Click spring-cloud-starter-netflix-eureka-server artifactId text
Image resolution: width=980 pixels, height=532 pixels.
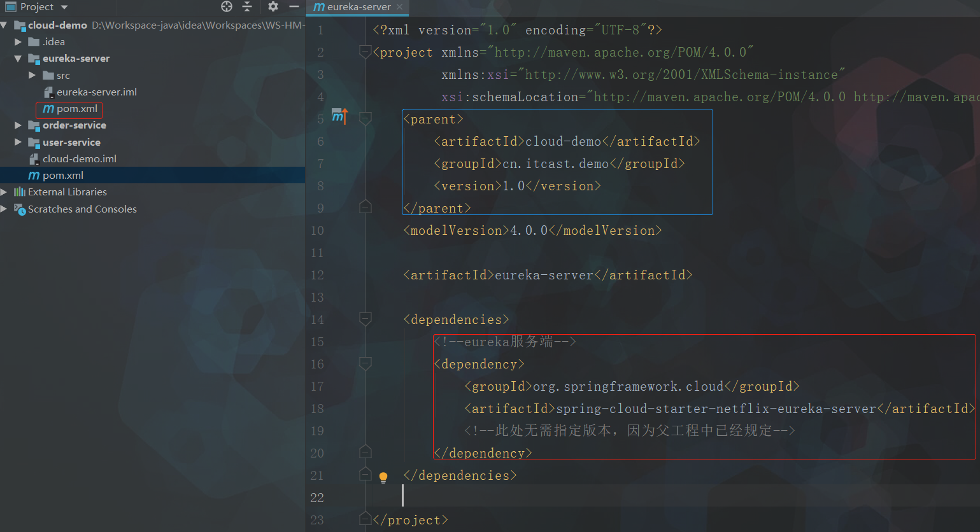[x=716, y=409]
